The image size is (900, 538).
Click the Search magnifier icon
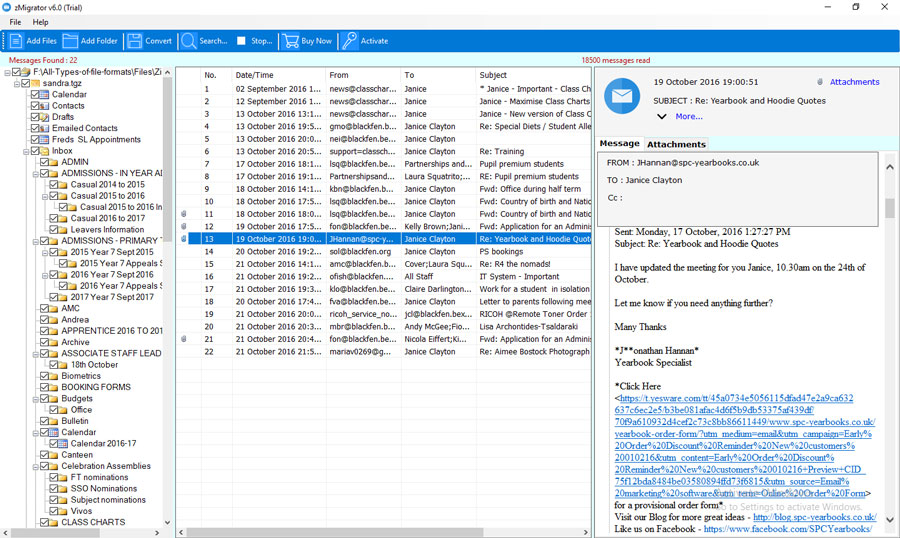coord(188,41)
